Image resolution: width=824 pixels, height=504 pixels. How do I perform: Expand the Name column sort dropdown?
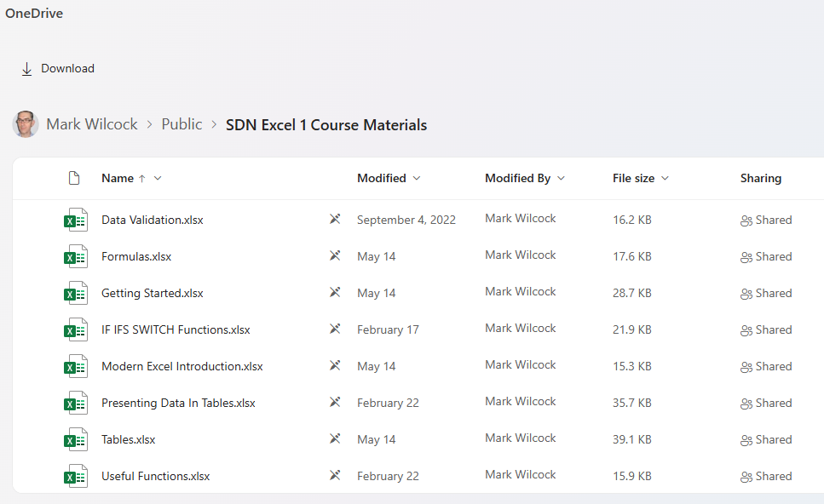158,178
